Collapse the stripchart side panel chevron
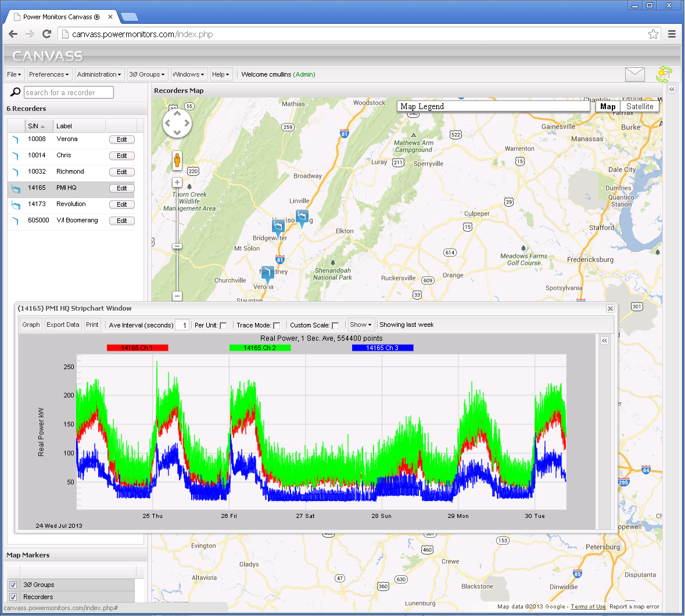The height and width of the screenshot is (616, 685). coord(604,341)
